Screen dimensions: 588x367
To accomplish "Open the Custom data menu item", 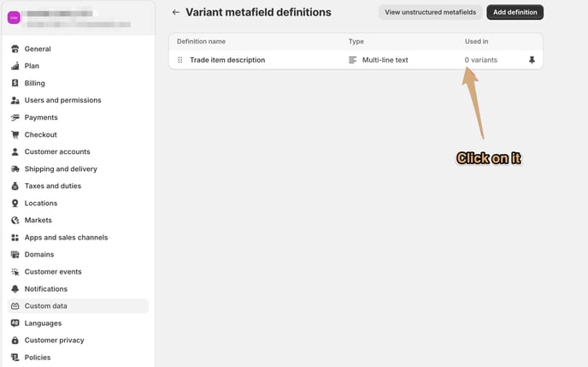I will click(78, 306).
